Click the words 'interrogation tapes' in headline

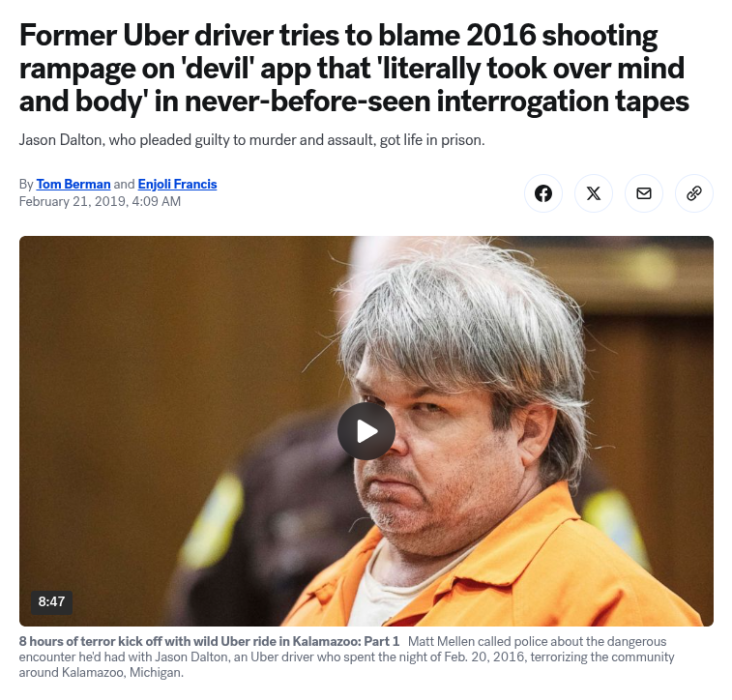563,101
